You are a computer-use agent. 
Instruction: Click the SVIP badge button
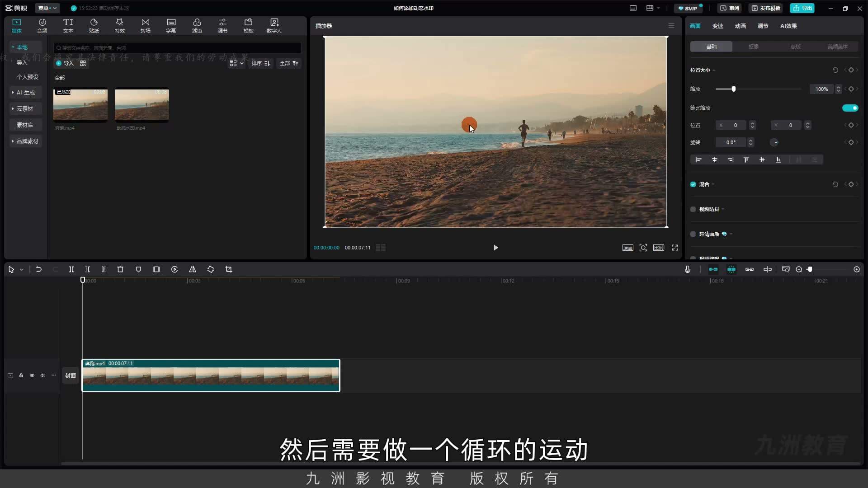pyautogui.click(x=688, y=8)
